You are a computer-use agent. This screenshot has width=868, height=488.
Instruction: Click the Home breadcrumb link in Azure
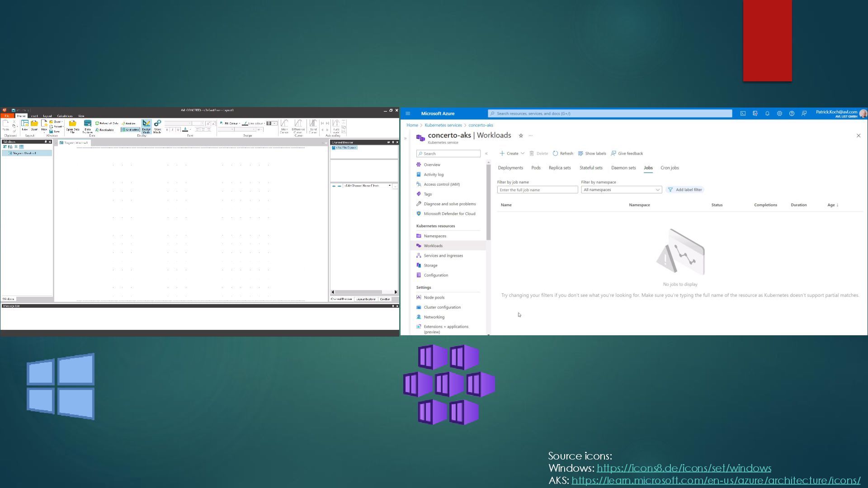[x=412, y=125]
